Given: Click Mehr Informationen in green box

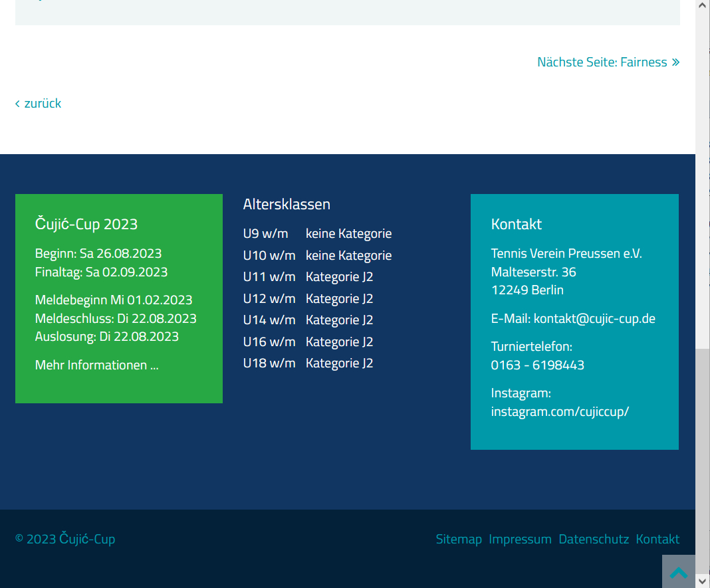Looking at the screenshot, I should (96, 365).
